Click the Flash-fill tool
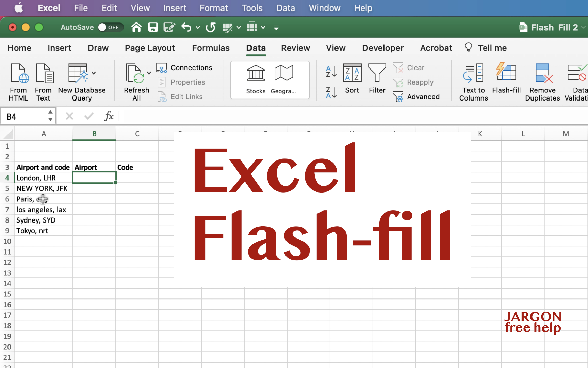The image size is (588, 368). [x=506, y=82]
